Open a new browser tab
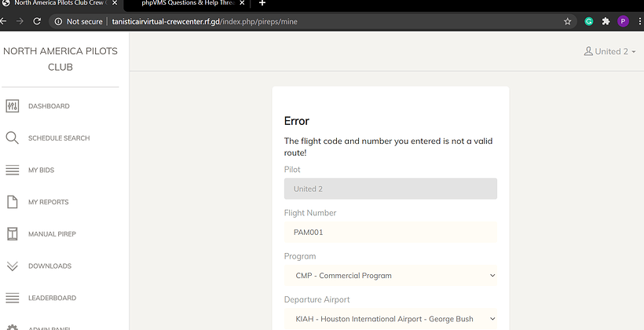 [262, 4]
